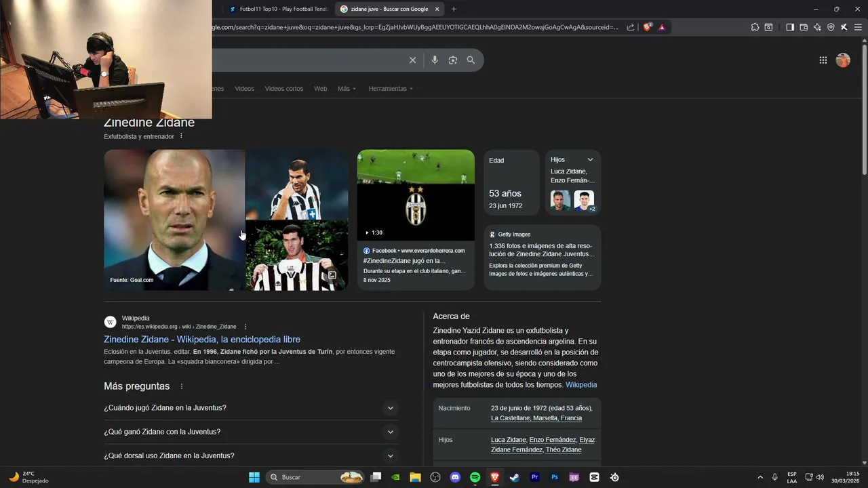Click the browser address bar URL

pyautogui.click(x=414, y=27)
